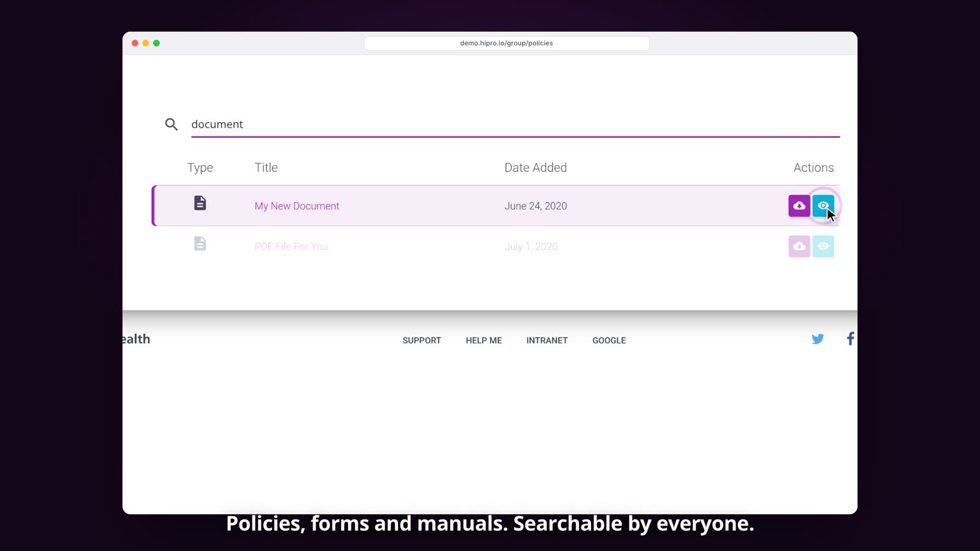Open the My New Document title link
980x551 pixels.
click(x=297, y=206)
